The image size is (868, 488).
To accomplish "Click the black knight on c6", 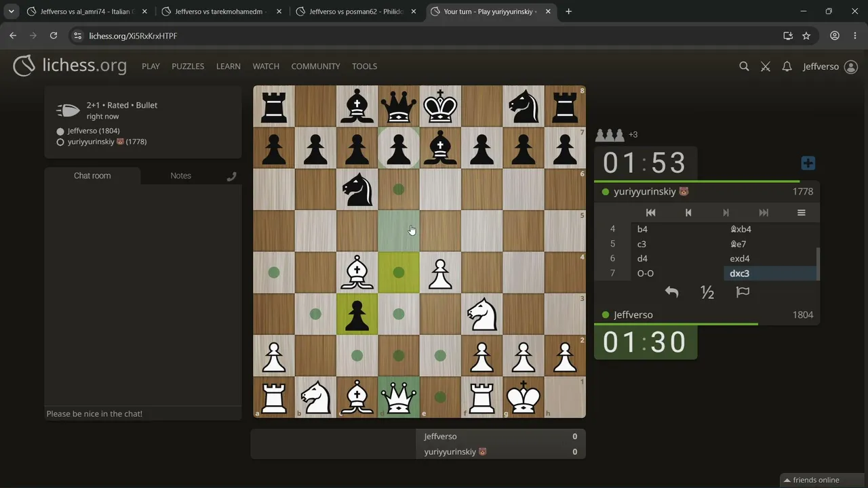I will [x=357, y=189].
